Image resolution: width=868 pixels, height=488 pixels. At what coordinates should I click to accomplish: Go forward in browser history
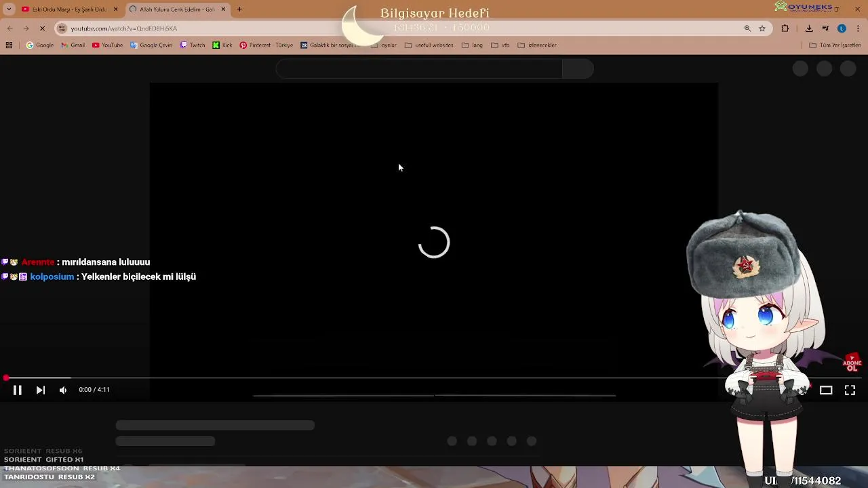pos(26,28)
